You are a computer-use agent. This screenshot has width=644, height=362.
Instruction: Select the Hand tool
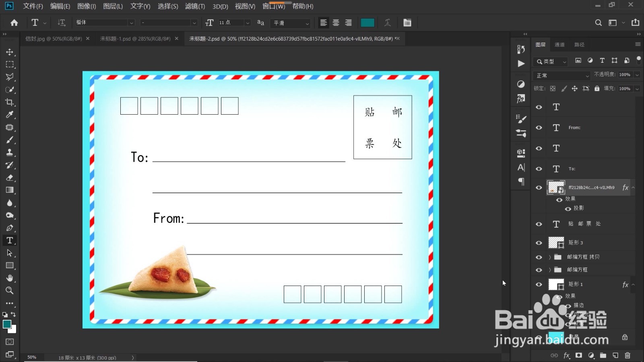coord(10,278)
